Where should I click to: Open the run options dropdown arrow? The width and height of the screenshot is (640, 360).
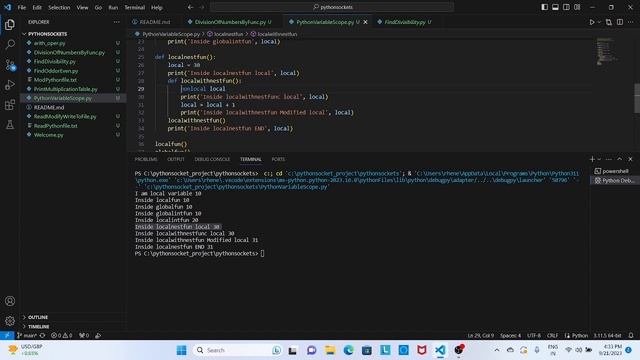coord(599,22)
